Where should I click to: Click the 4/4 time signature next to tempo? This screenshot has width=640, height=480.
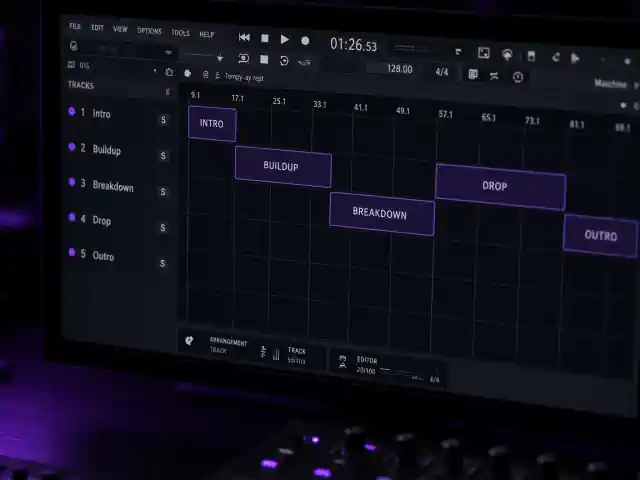442,72
